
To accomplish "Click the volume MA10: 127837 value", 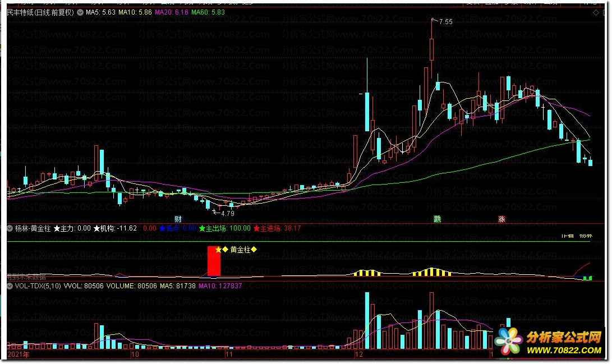I will [x=220, y=286].
